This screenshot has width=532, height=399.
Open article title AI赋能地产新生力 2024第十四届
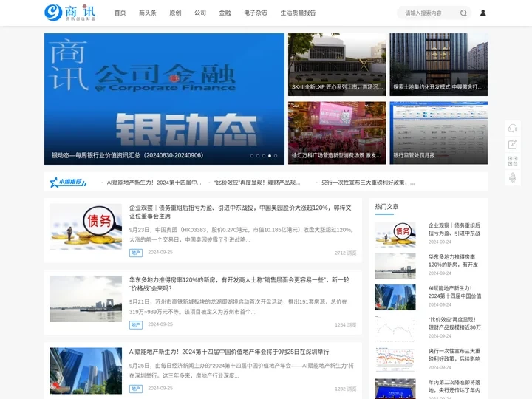click(229, 352)
